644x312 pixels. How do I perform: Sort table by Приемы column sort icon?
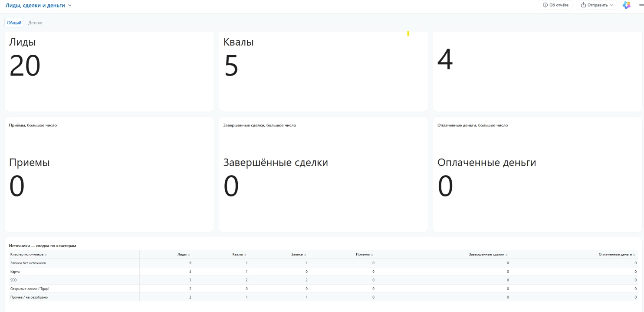pyautogui.click(x=372, y=255)
